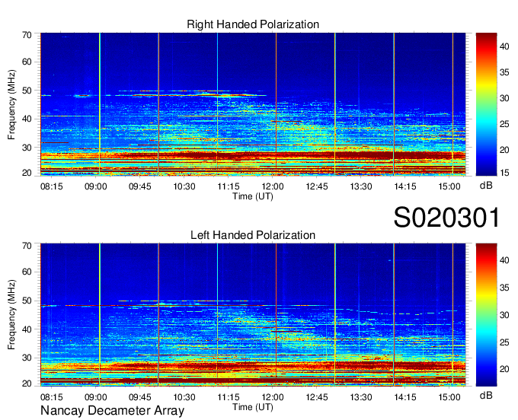Click the bottom plot's Time (UT) label
518x420 pixels.
click(x=253, y=407)
